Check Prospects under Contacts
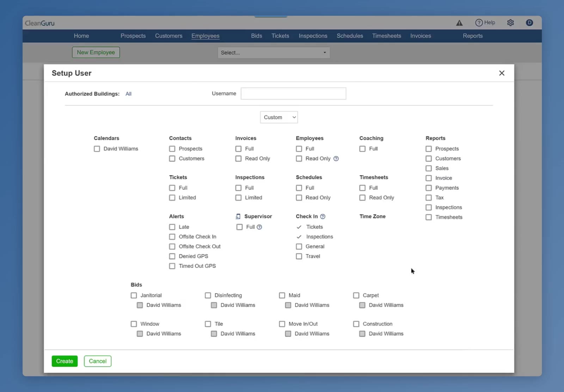 172,149
